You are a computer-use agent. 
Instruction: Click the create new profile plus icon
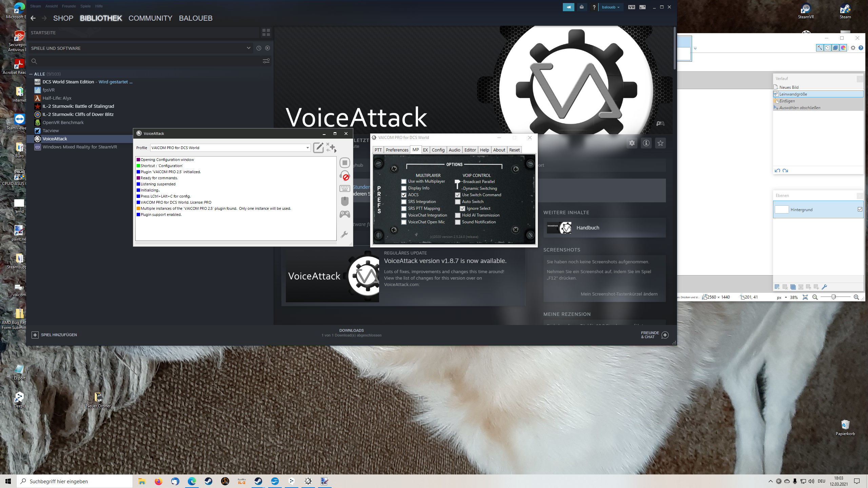331,147
